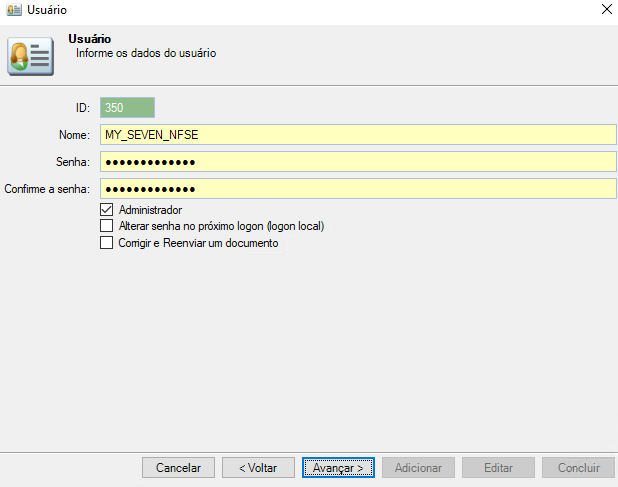Click the disabled Concluir button
Viewport: 618px width, 487px height.
(x=578, y=468)
